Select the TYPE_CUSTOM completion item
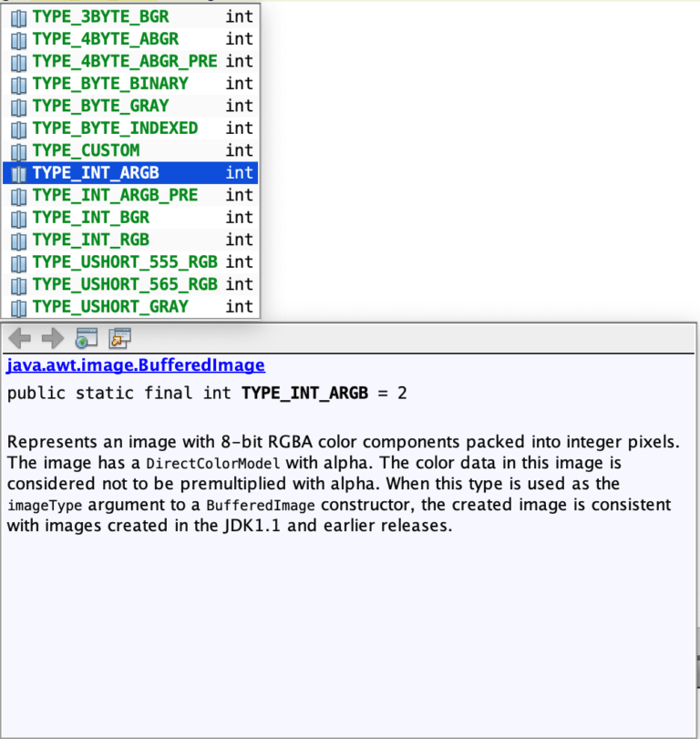The height and width of the screenshot is (739, 700). pyautogui.click(x=86, y=150)
